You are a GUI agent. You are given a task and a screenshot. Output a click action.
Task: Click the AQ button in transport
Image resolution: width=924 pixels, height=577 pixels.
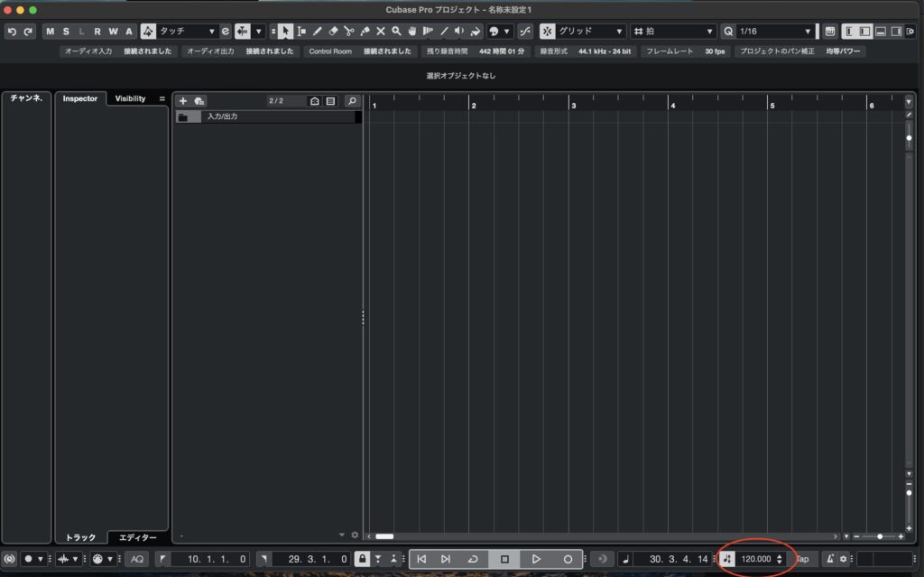[x=137, y=559]
